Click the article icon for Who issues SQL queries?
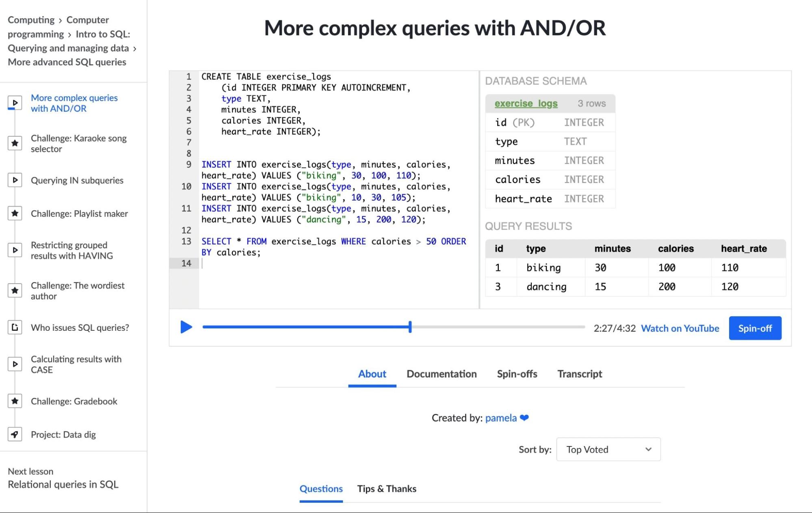The height and width of the screenshot is (513, 812). click(15, 327)
